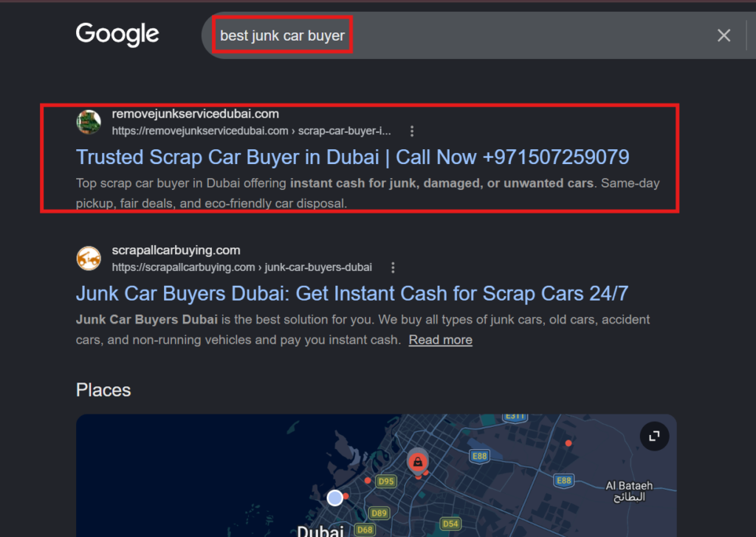Click removejunkservicedubai.com site name
The image size is (756, 537).
[195, 114]
